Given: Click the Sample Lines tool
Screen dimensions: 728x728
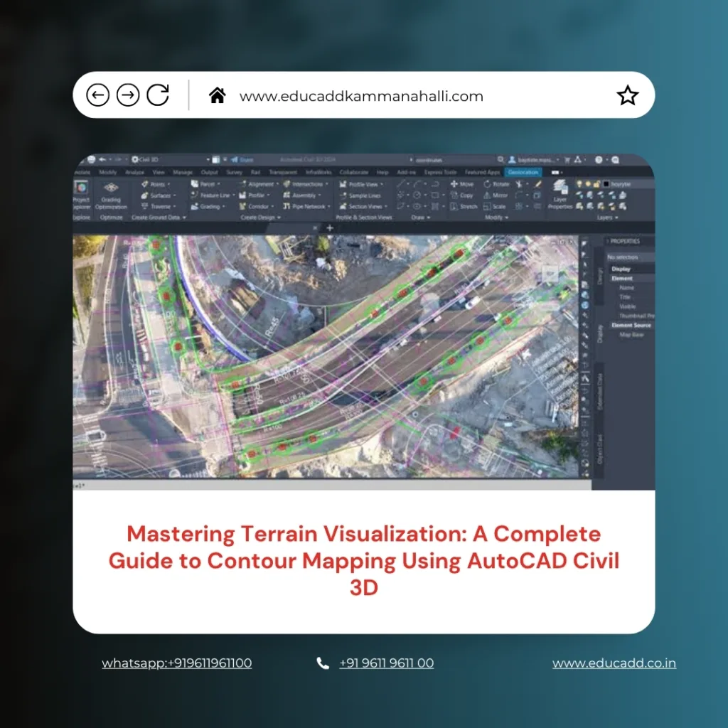Looking at the screenshot, I should pyautogui.click(x=360, y=196).
